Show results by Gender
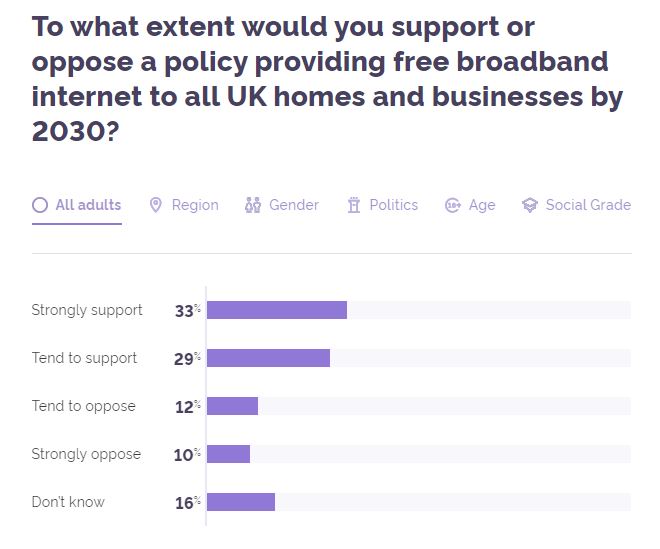The width and height of the screenshot is (660, 549). [x=293, y=205]
